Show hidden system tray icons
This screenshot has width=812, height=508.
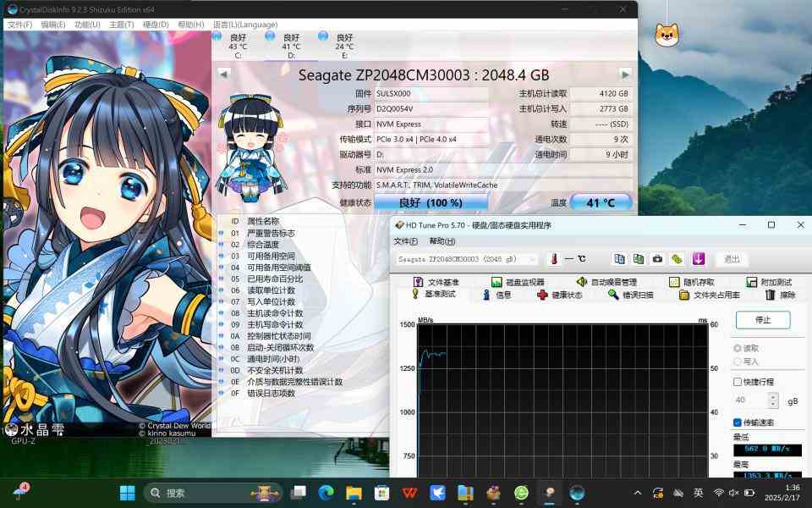(638, 493)
